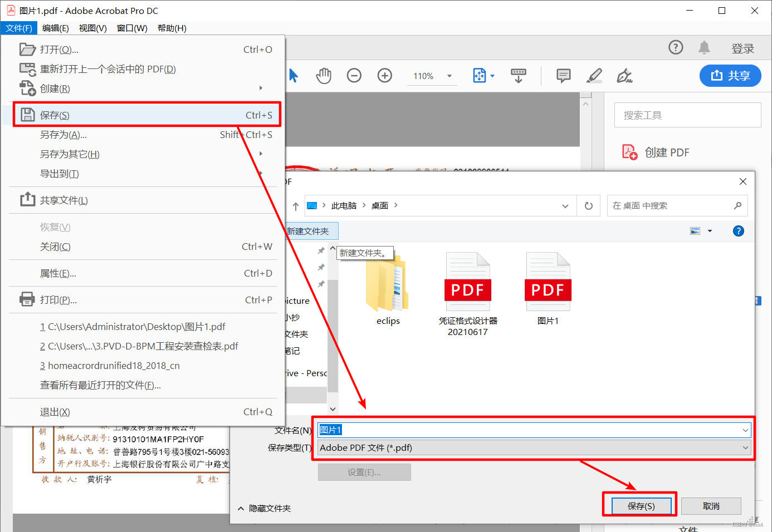This screenshot has width=772, height=532.
Task: Click 此电脑 in the path bar
Action: coord(344,206)
